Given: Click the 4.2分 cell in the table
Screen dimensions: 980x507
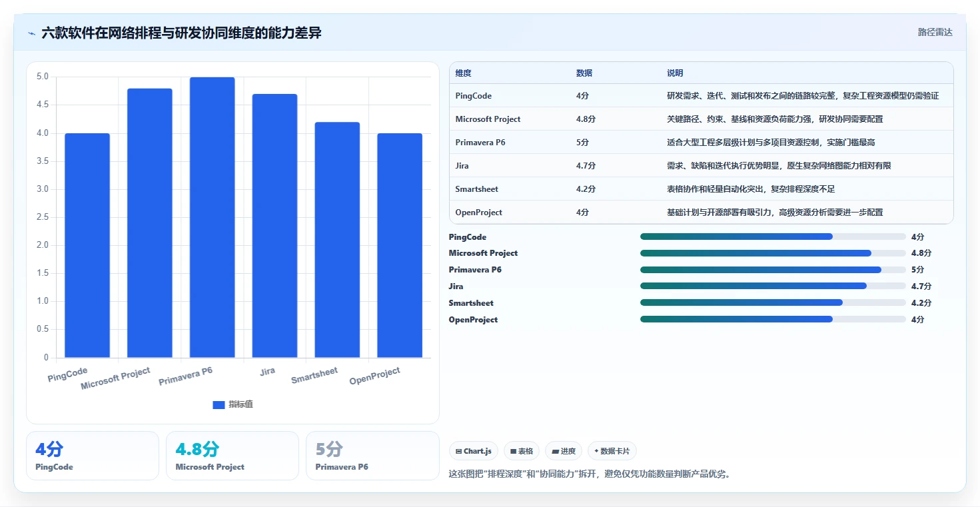Looking at the screenshot, I should (586, 189).
